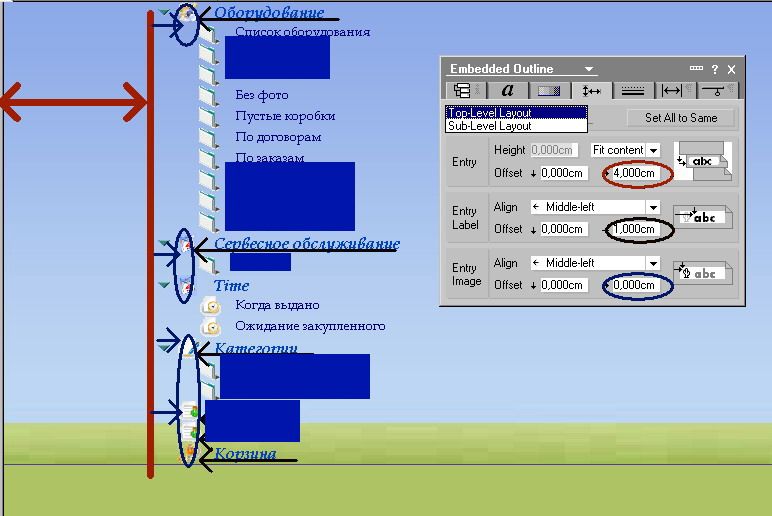This screenshot has width=772, height=516.
Task: Open the Entry Image Align dropdown
Action: tap(653, 263)
